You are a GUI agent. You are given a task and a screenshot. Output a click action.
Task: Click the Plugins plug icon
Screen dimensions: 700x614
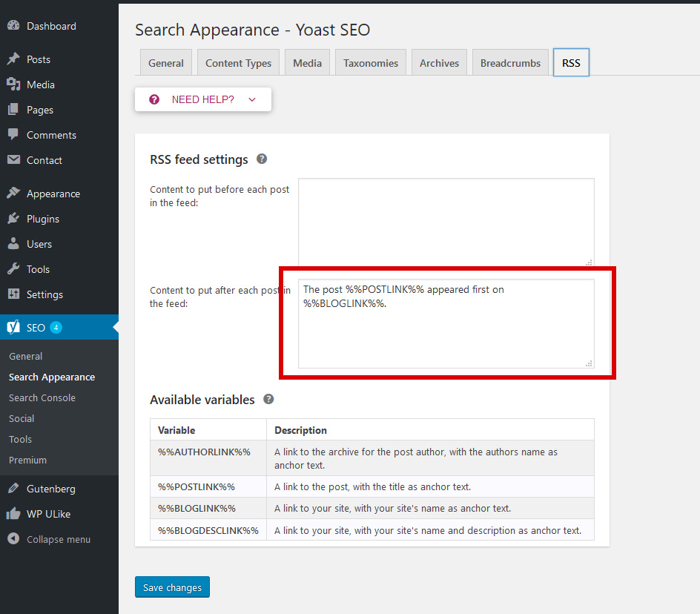click(x=13, y=218)
